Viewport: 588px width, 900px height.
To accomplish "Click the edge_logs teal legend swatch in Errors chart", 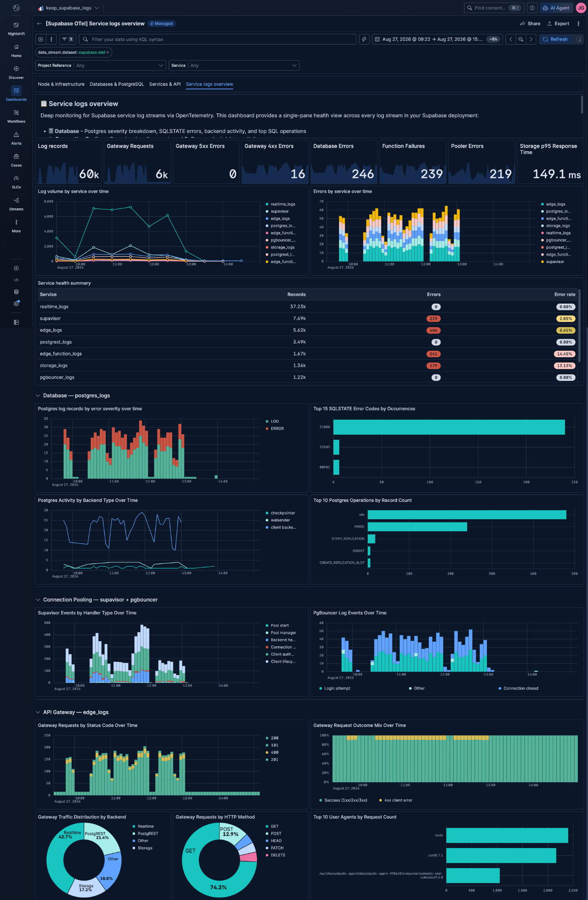I will pos(543,204).
